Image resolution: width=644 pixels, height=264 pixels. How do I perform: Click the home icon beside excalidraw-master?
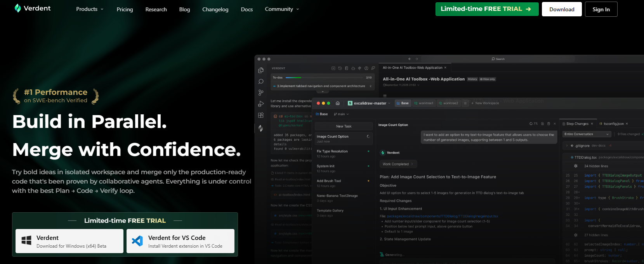[338, 103]
